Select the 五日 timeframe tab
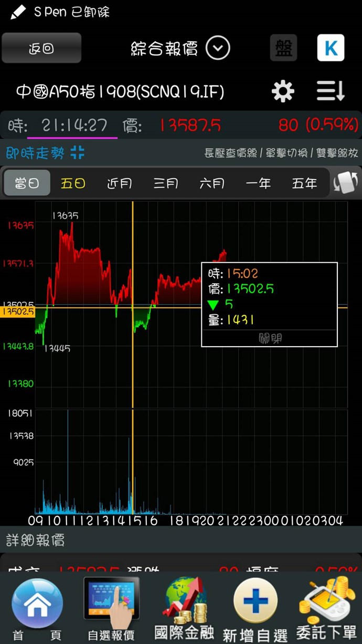Image resolution: width=362 pixels, height=644 pixels. tap(73, 183)
